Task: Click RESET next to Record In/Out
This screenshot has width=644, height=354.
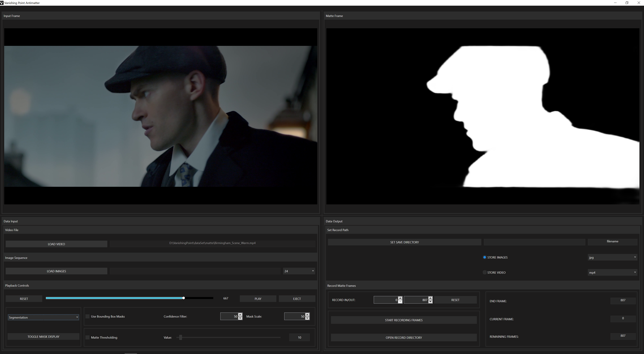Action: [455, 300]
